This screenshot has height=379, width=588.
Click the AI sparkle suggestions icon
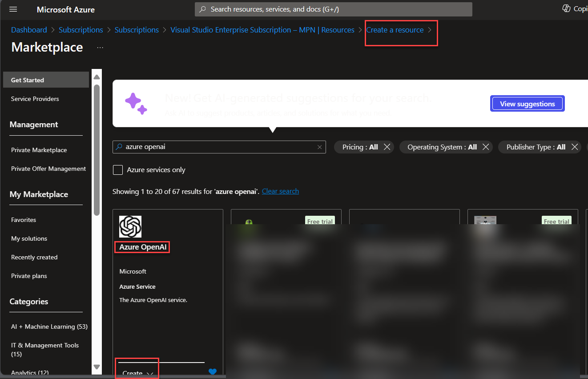point(136,104)
